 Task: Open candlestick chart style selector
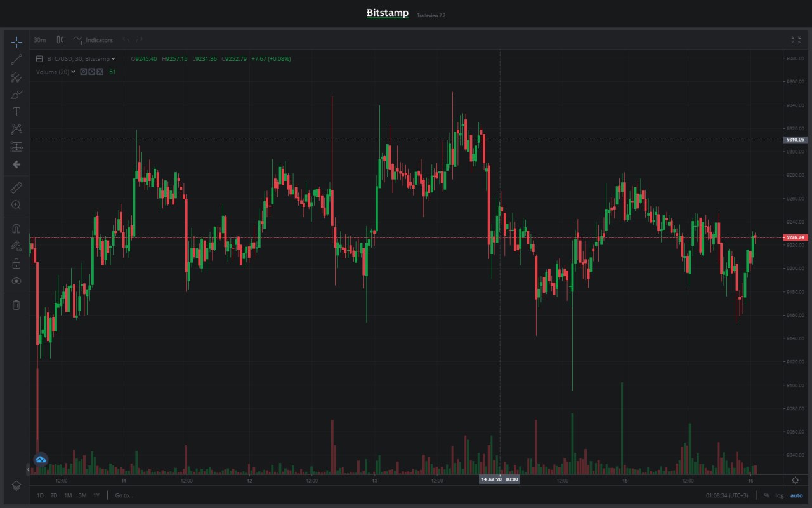click(x=60, y=39)
